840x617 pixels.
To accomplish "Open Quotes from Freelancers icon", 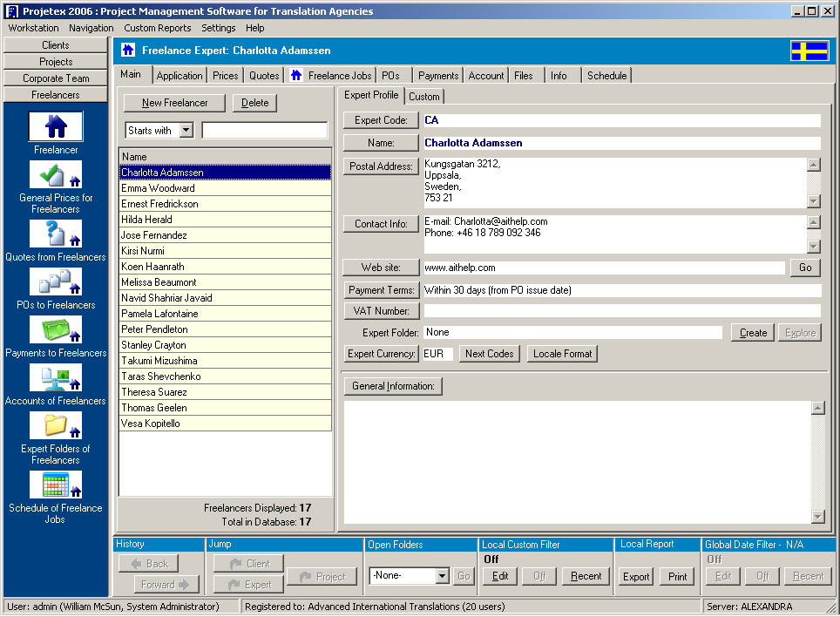I will click(56, 234).
